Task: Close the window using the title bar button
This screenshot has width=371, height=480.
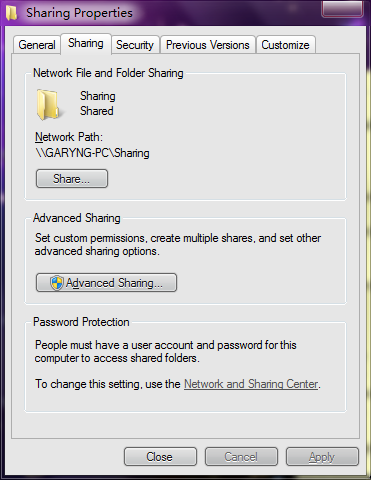Action: 342,8
